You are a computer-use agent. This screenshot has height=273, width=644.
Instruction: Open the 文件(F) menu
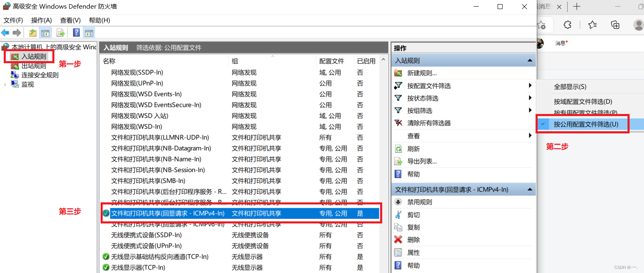pos(13,20)
